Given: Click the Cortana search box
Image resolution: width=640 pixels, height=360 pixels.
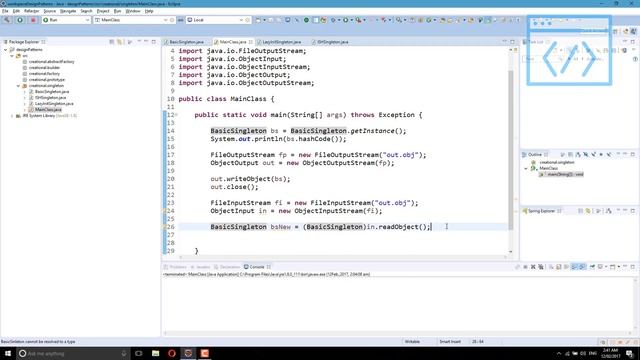Looking at the screenshot, I should (x=73, y=353).
